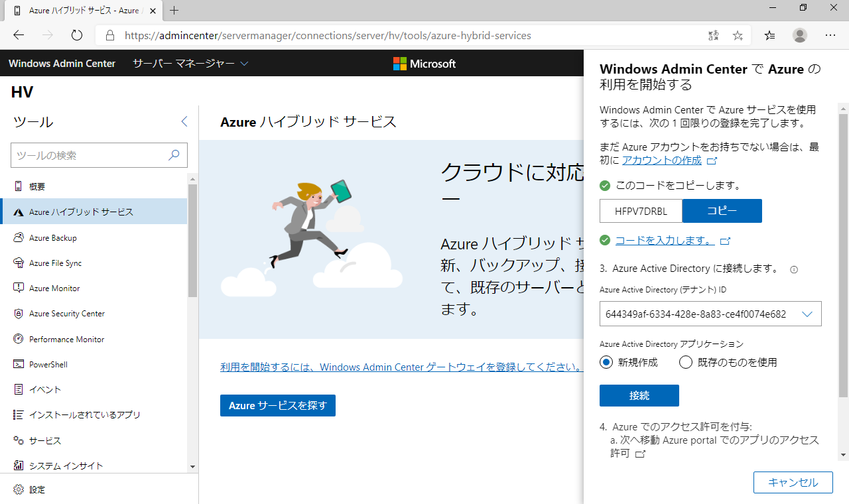Image resolution: width=849 pixels, height=504 pixels.
Task: Click the translate page icon in address bar
Action: point(714,35)
